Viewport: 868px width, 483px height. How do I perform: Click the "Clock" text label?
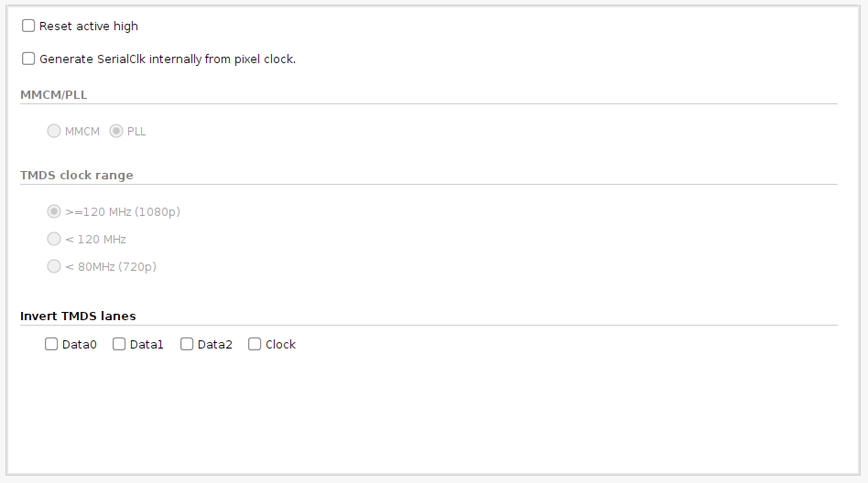point(280,345)
